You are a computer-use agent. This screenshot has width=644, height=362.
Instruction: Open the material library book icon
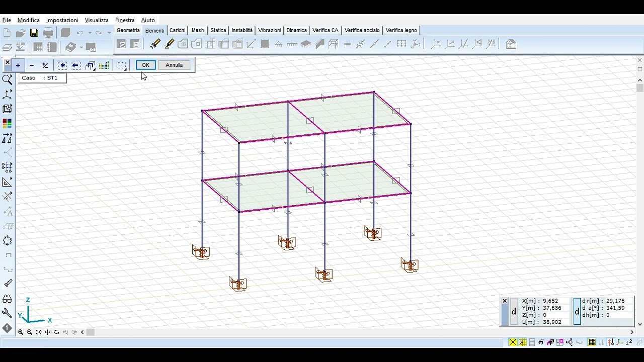click(x=70, y=47)
